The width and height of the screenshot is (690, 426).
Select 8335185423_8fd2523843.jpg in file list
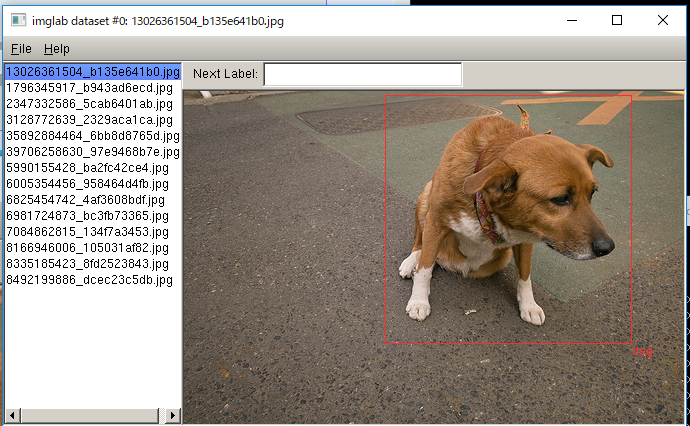93,264
